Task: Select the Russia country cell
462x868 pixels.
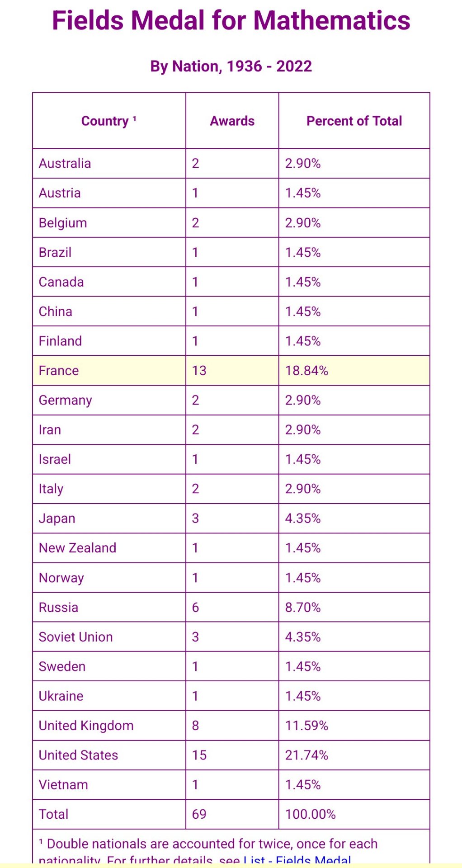Action: 58,607
